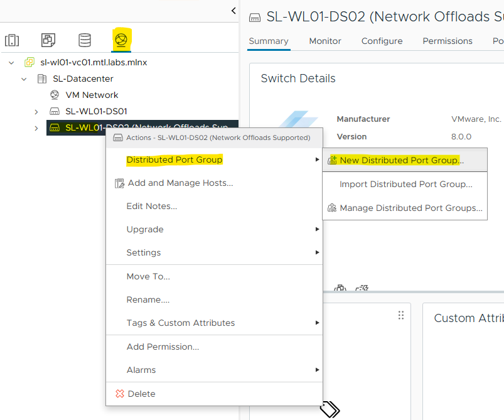Open the Networking inventory icon
Viewport: 504px width, 420px height.
(121, 40)
